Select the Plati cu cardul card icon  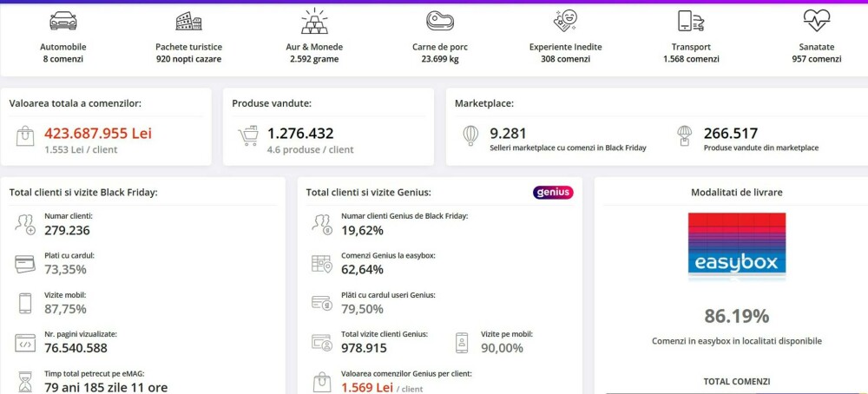(x=25, y=263)
